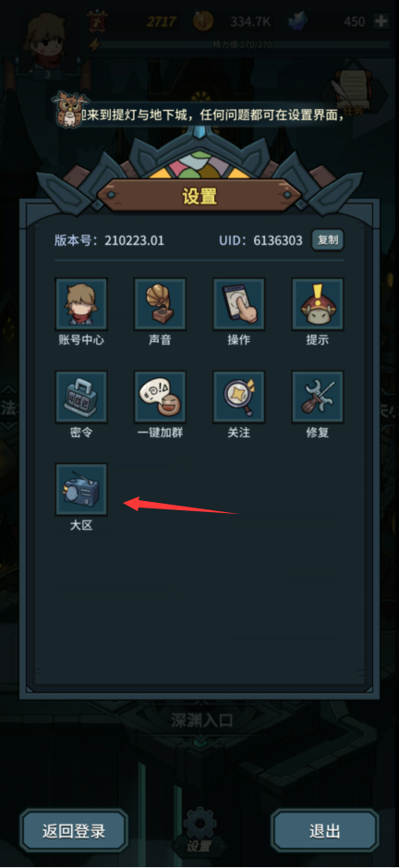The height and width of the screenshot is (868, 399).
Task: Click the 退出 exit button
Action: click(x=325, y=830)
